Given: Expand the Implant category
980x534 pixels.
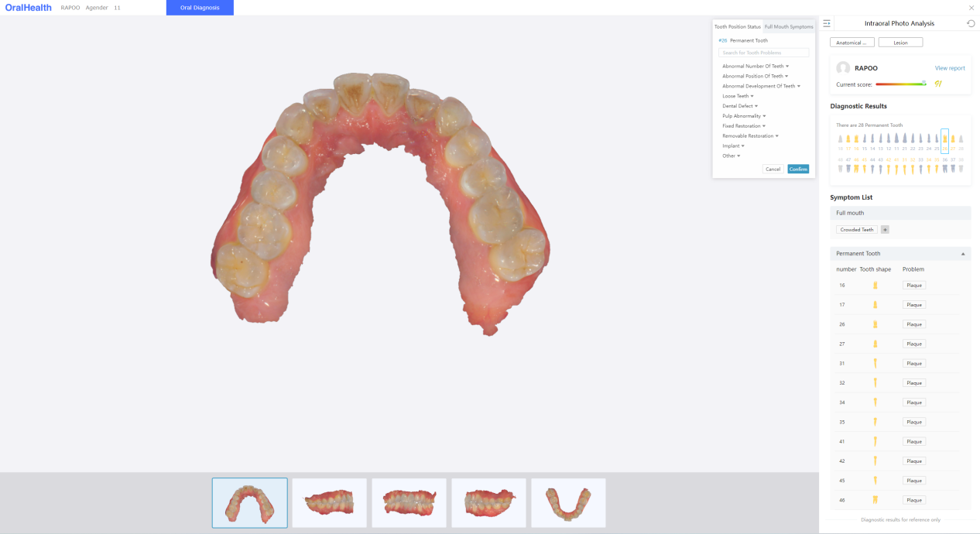Looking at the screenshot, I should pyautogui.click(x=733, y=145).
